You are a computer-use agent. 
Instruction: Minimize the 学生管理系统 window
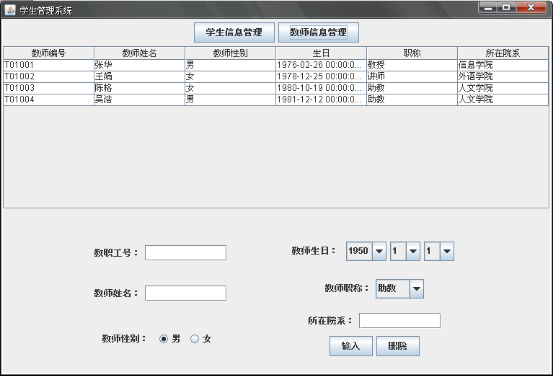tap(488, 7)
